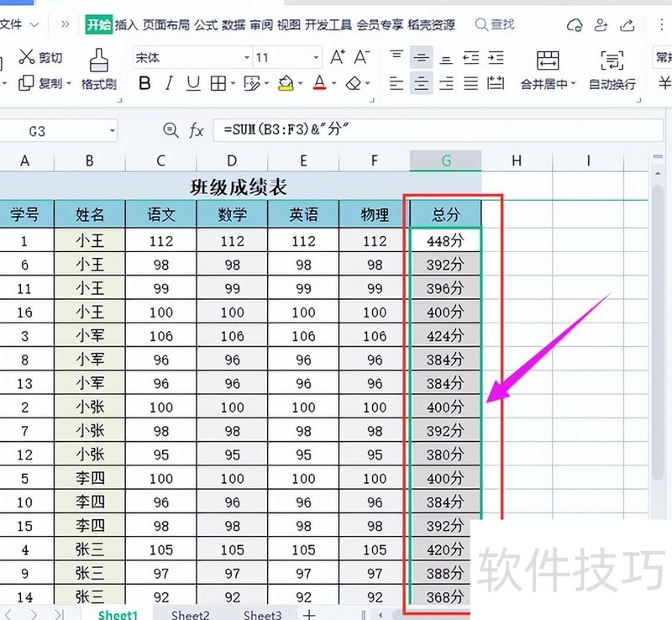Click the eraser clear-format icon
Image resolution: width=672 pixels, height=620 pixels.
[x=353, y=83]
